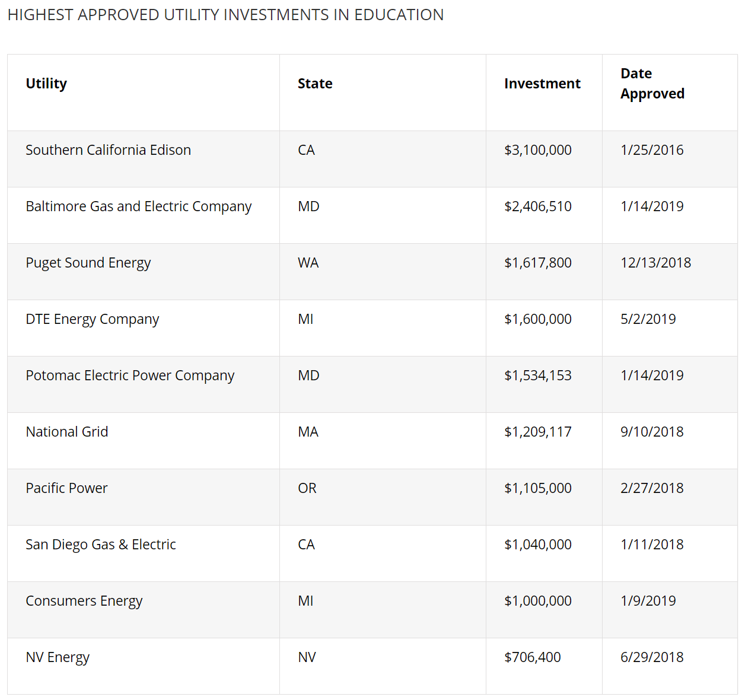Select Baltimore Gas and Electric Company
Image resolution: width=742 pixels, height=700 pixels.
(x=138, y=206)
